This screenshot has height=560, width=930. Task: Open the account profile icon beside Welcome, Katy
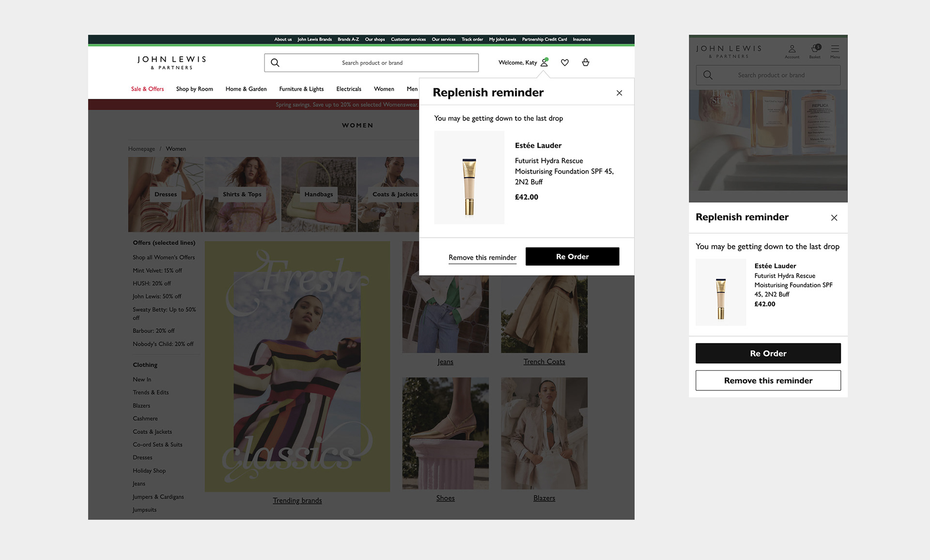click(544, 62)
